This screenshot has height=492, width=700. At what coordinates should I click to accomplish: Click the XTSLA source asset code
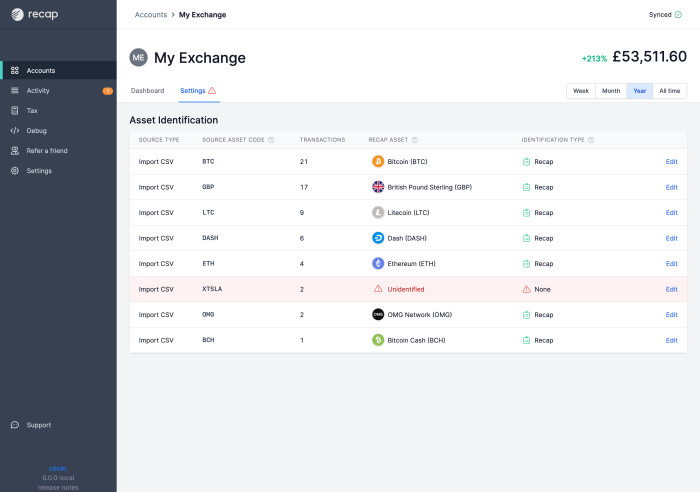point(212,289)
